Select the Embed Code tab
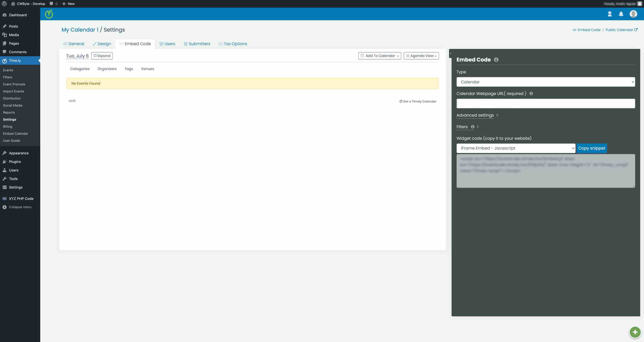644x342 pixels. 135,44
